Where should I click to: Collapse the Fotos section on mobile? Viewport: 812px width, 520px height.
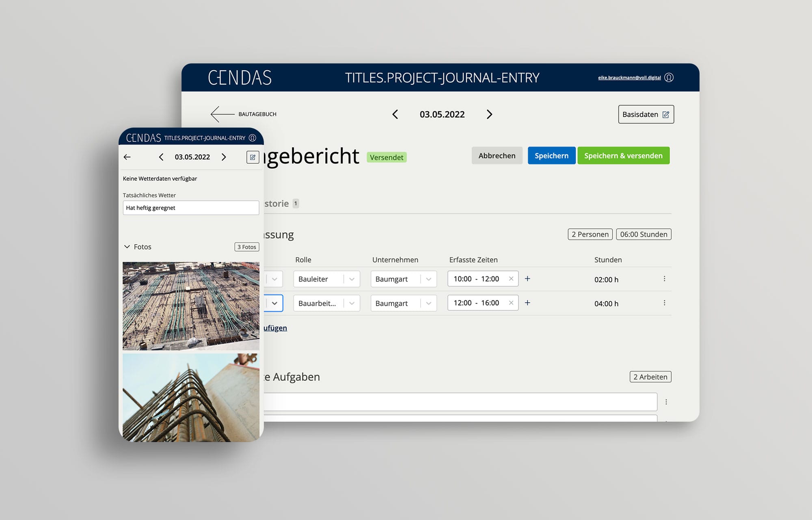pos(126,247)
